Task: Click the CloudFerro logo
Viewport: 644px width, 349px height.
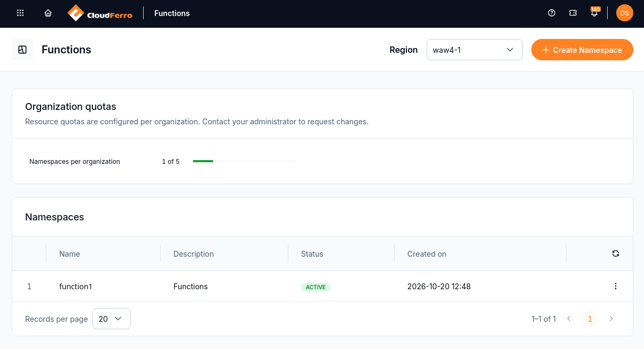Action: [x=100, y=13]
